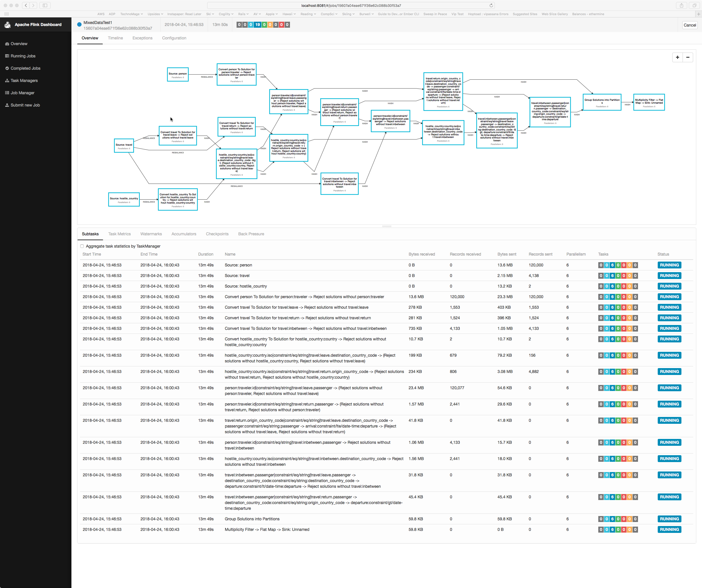702x588 pixels.
Task: Click the Submit new Job upload icon
Action: [x=7, y=105]
